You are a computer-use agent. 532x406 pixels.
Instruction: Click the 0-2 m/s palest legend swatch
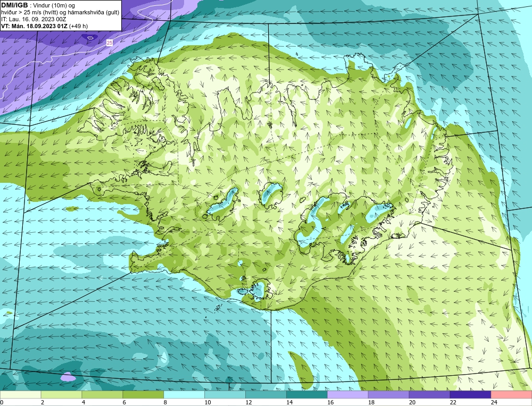coord(20,395)
